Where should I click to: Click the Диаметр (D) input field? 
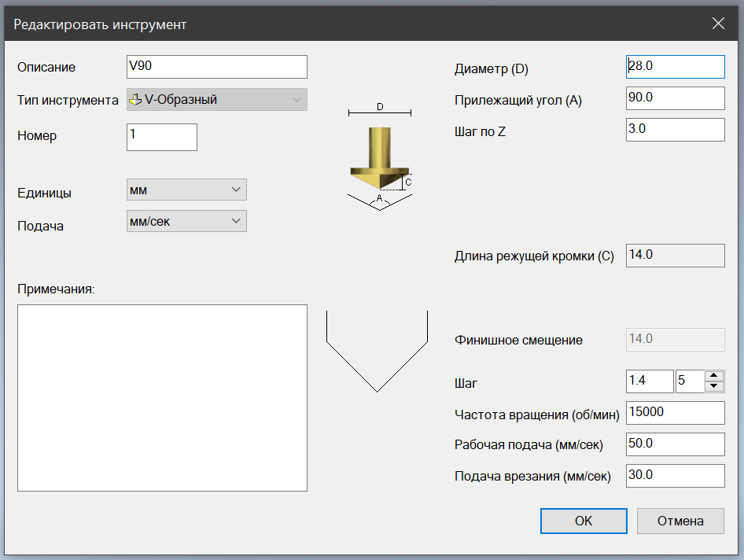(675, 67)
